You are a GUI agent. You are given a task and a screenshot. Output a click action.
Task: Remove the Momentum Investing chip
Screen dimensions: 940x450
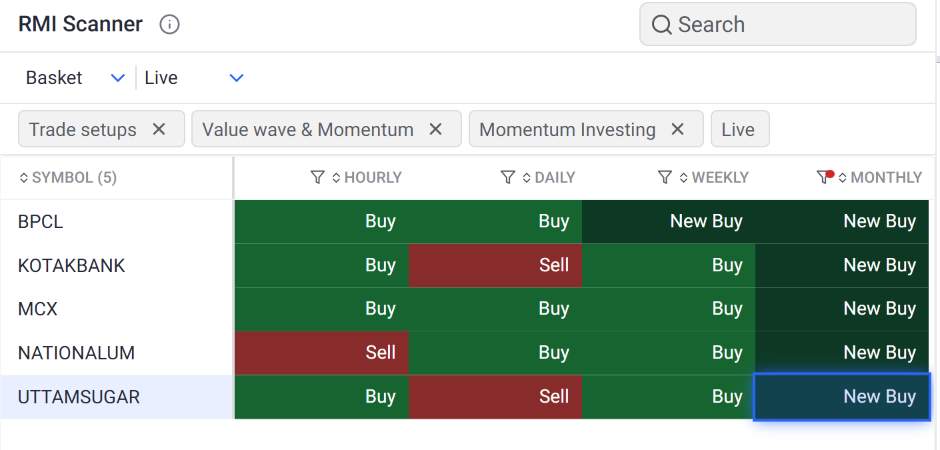pos(678,130)
